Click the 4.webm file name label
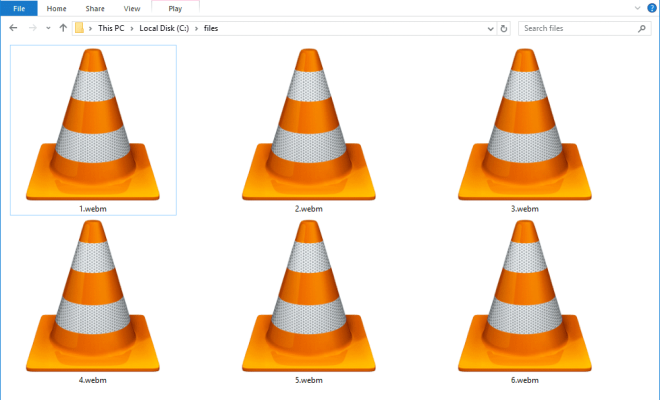 coord(93,380)
